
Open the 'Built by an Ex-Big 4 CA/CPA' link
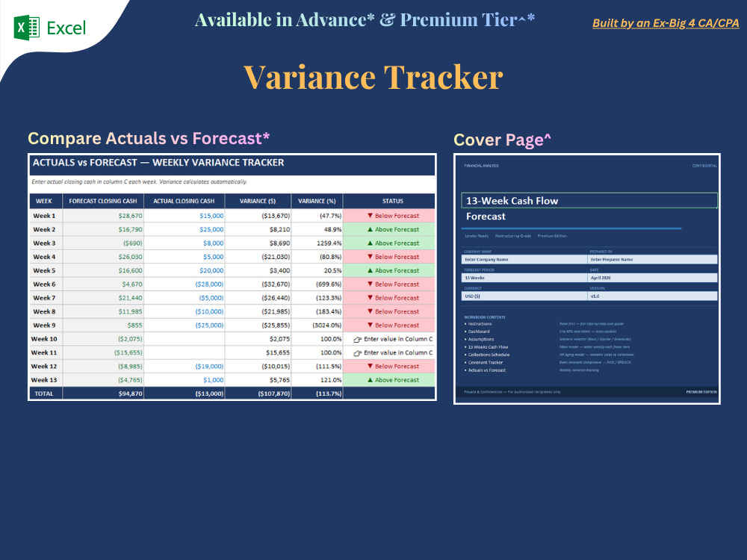coord(666,23)
